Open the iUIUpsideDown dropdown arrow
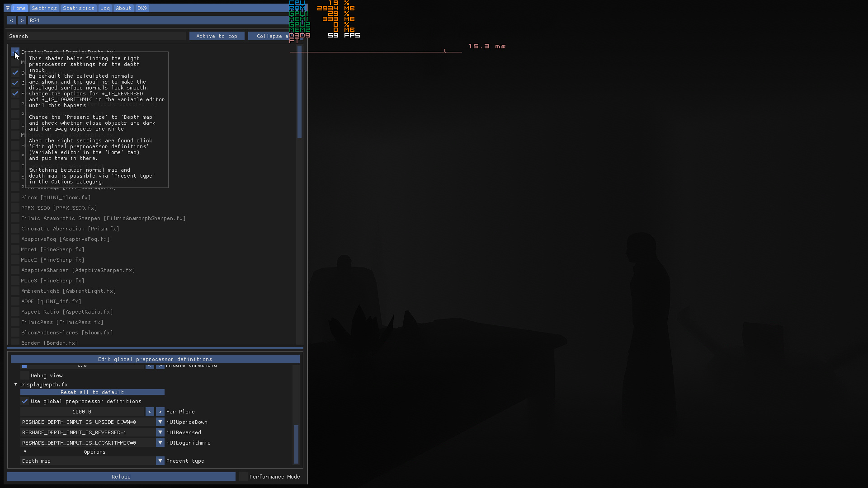This screenshot has width=868, height=488. (160, 422)
